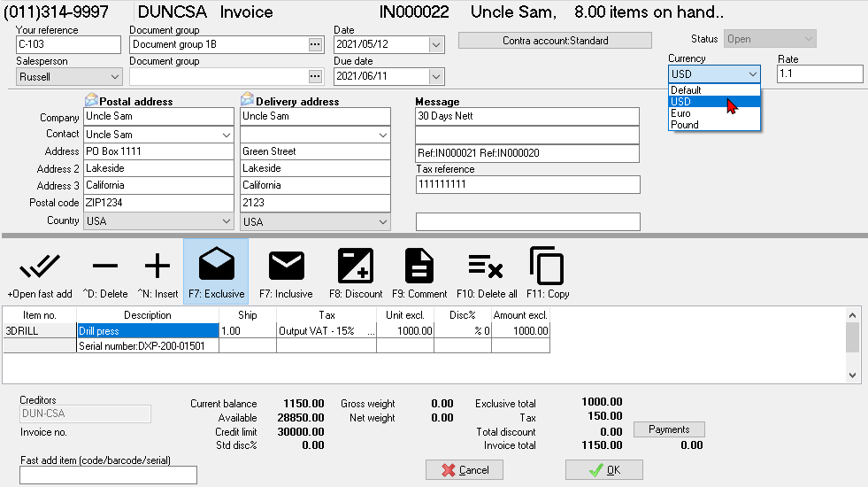Viewport: 868px width, 487px height.
Task: Open the Due date dropdown calendar
Action: 435,77
